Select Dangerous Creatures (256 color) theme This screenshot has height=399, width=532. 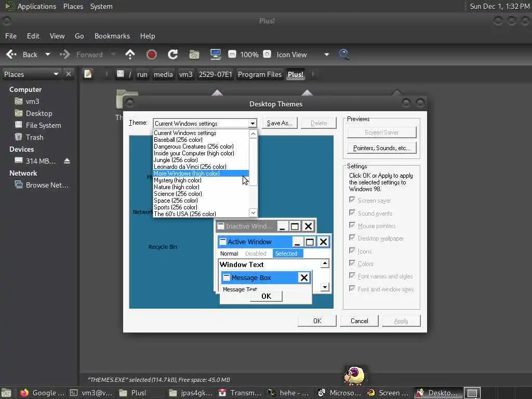(201, 147)
